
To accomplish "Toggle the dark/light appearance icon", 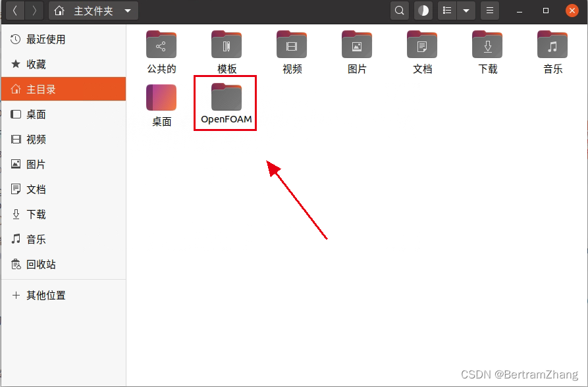I will (x=423, y=11).
